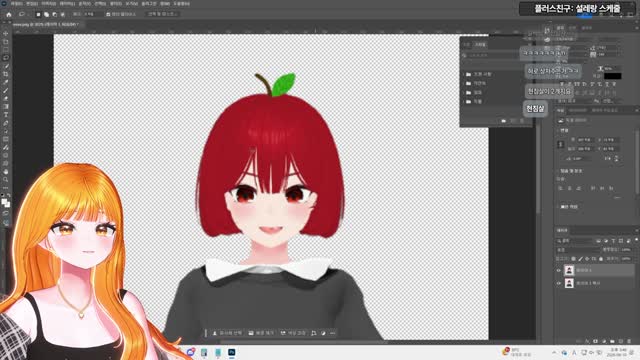Toggle visibility eye of the bottom layer
640x360 pixels.
pos(559,283)
